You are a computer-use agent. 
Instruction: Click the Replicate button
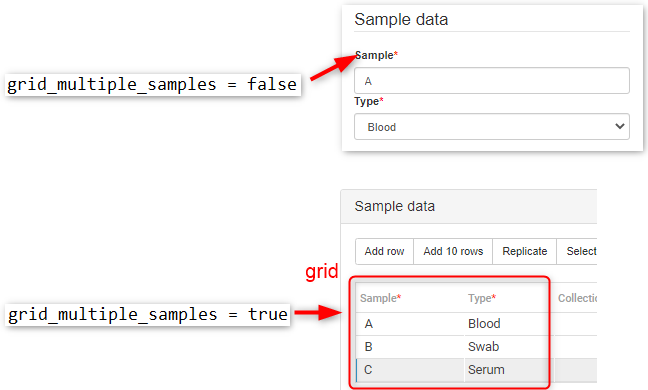(524, 251)
